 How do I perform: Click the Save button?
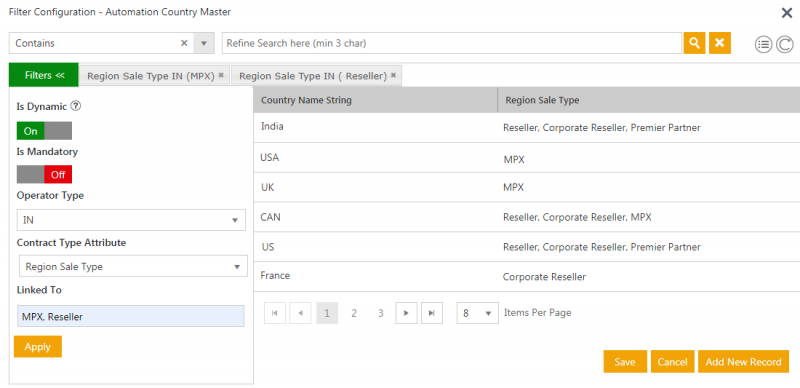pyautogui.click(x=625, y=361)
